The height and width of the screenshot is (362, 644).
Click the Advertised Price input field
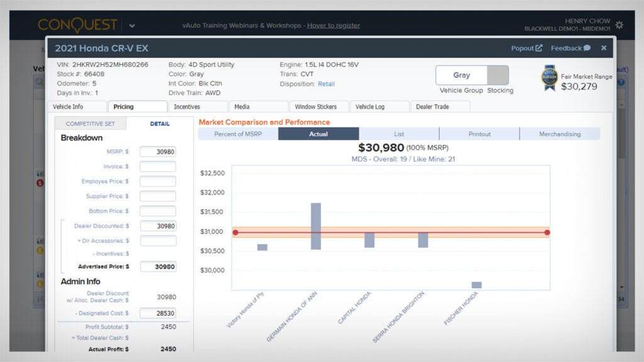pyautogui.click(x=158, y=266)
